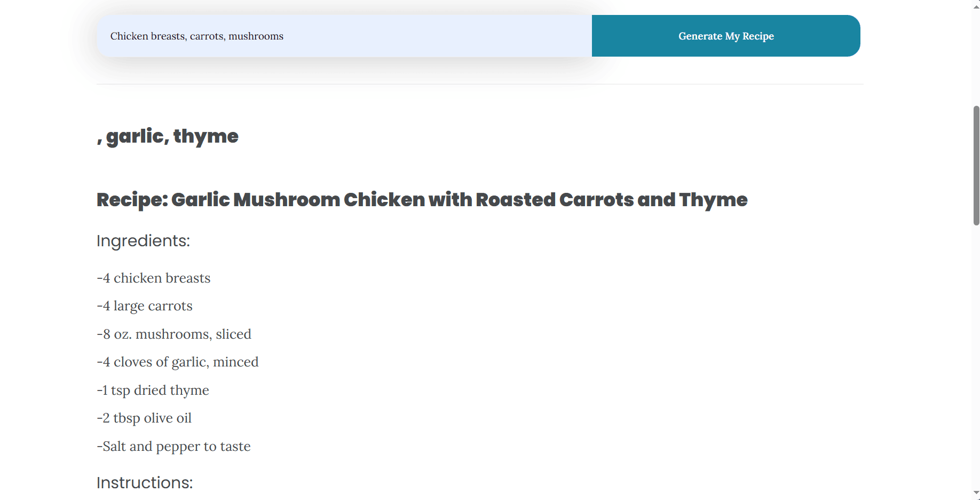Click the '-8 oz. mushrooms, sliced' line
The image size is (980, 500).
pos(174,334)
